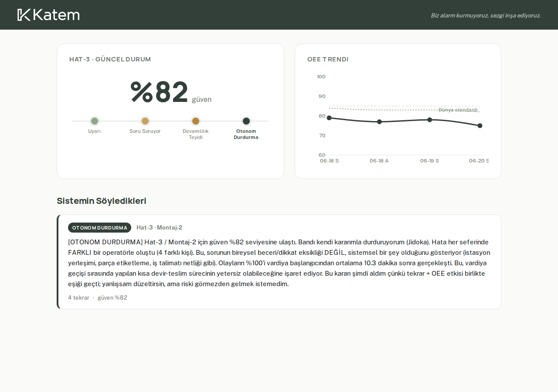Select the Soru Soruyor stage dot
This screenshot has width=558, height=392.
[145, 121]
